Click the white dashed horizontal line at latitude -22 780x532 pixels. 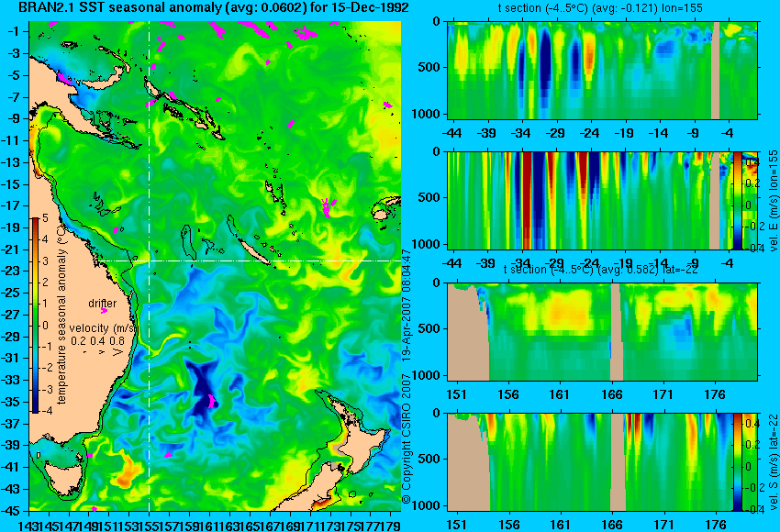tap(250, 261)
